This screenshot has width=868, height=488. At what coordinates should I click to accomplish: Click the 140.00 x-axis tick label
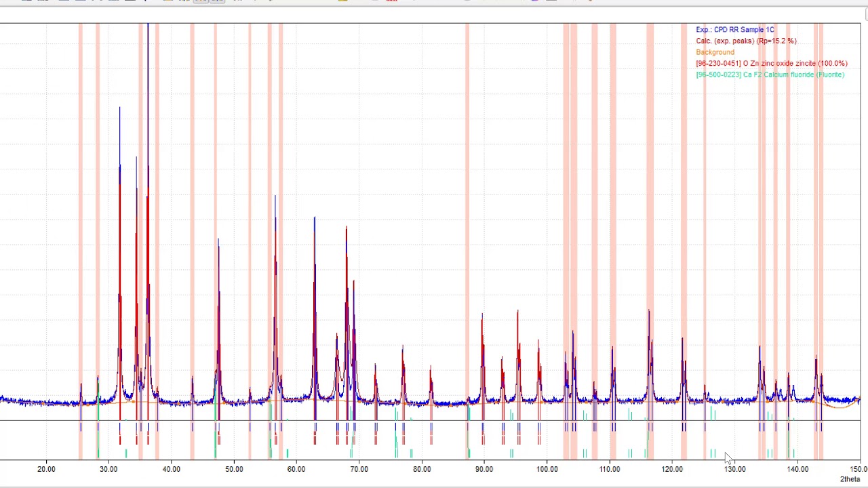click(x=797, y=469)
